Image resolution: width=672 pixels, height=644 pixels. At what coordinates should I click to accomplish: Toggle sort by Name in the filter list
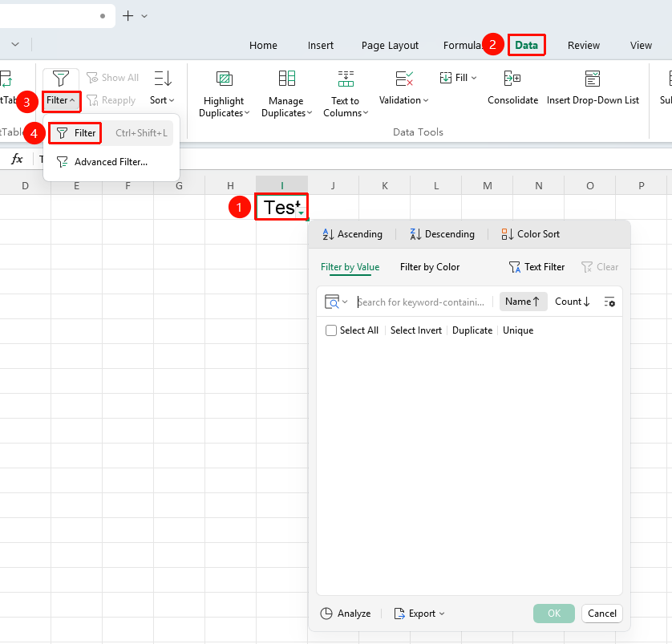(523, 302)
